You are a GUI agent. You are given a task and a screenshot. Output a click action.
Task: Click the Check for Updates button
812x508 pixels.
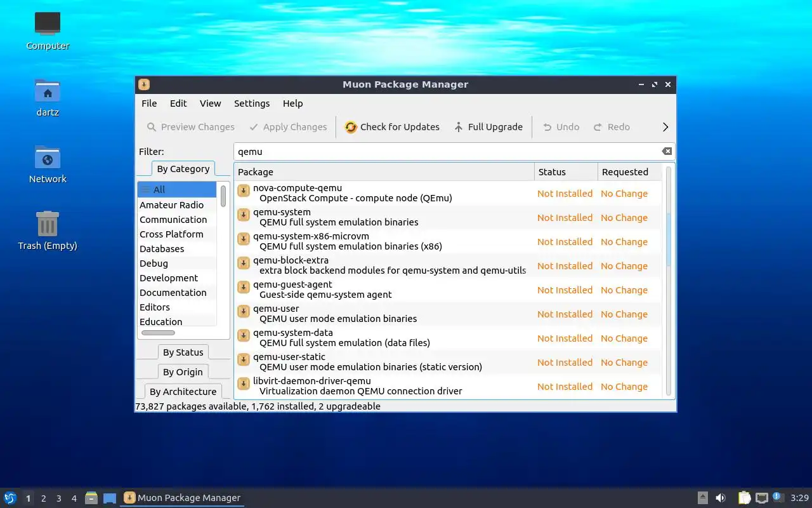click(392, 127)
